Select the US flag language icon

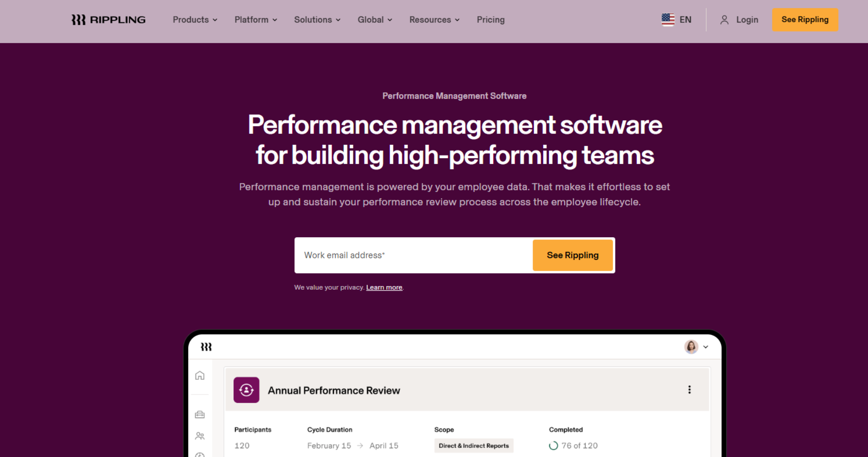click(668, 19)
